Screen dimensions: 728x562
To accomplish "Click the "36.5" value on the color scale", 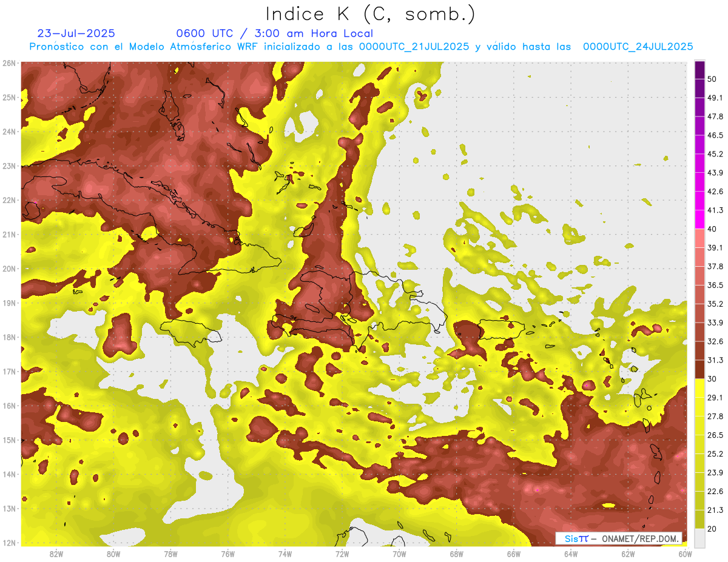I will point(715,285).
